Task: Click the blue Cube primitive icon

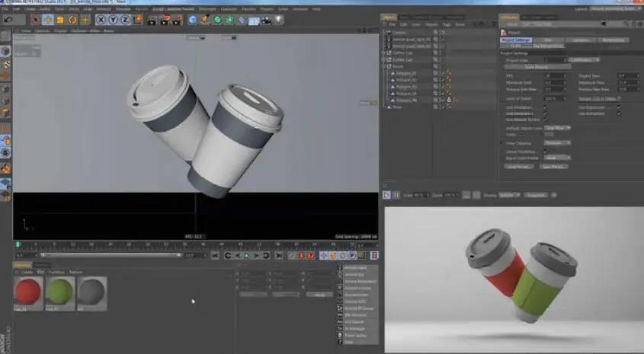Action: [193, 20]
